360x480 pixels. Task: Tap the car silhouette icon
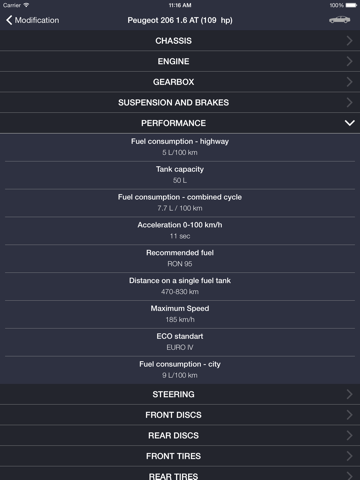click(x=339, y=20)
